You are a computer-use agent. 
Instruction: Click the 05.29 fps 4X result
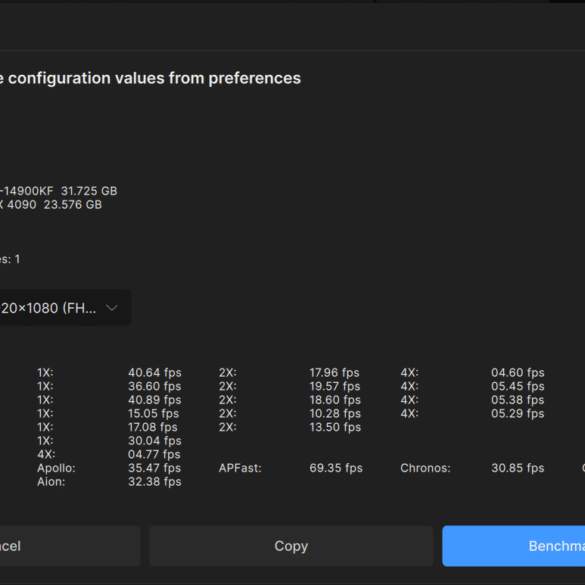click(x=517, y=413)
